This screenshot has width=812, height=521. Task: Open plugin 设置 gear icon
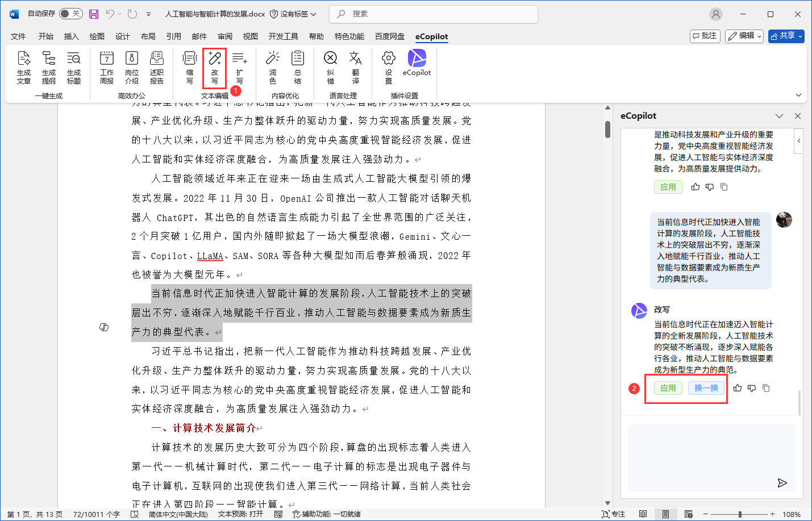point(389,67)
